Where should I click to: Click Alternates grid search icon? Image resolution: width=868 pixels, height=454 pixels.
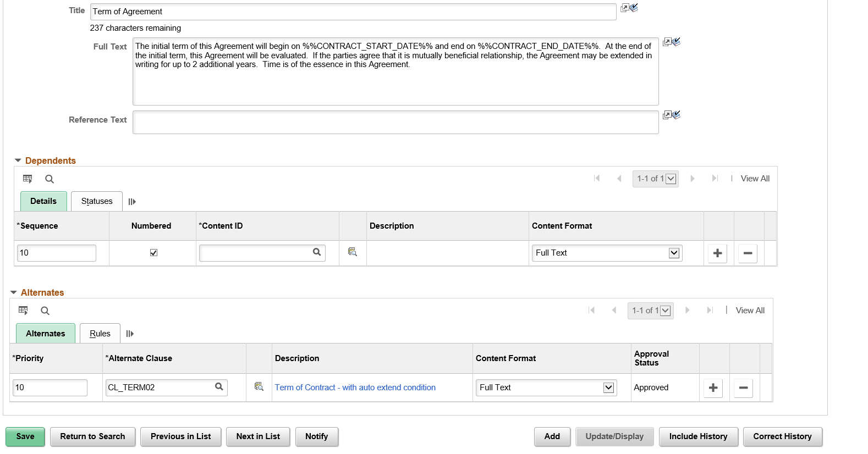click(x=45, y=311)
